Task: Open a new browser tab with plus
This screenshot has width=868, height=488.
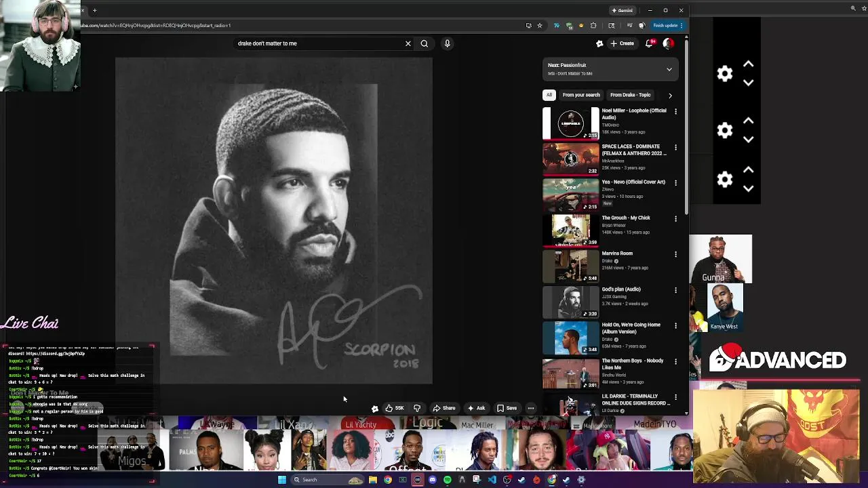Action: (95, 10)
